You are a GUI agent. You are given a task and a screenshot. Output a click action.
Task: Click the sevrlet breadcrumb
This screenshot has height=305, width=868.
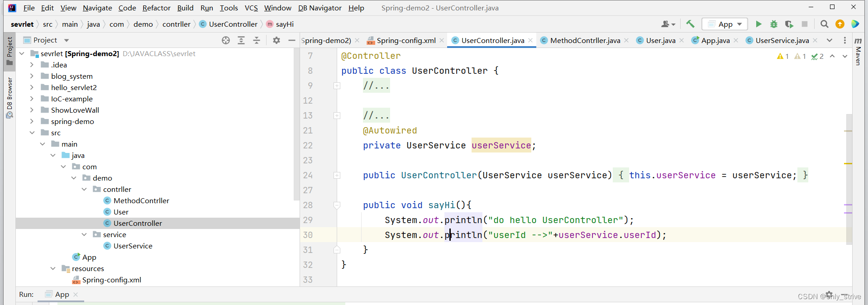click(x=22, y=24)
